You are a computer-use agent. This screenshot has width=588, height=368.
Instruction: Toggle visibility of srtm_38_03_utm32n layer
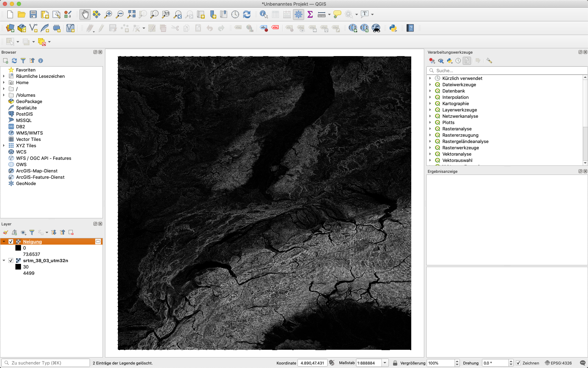tap(11, 260)
